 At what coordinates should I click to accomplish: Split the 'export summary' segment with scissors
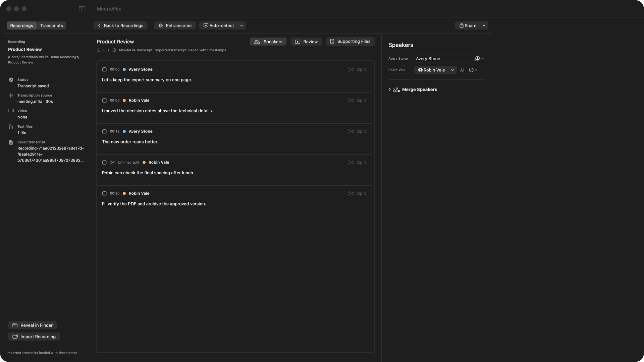357,69
